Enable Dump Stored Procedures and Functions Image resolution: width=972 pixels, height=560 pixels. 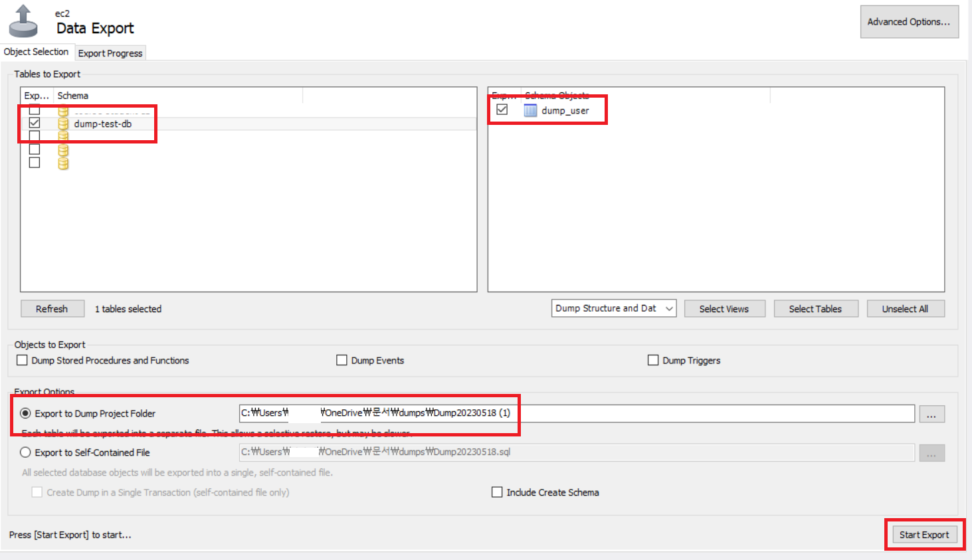coord(23,360)
